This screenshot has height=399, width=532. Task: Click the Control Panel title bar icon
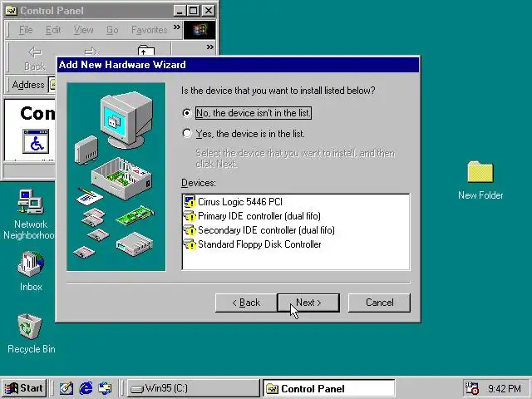[11, 11]
